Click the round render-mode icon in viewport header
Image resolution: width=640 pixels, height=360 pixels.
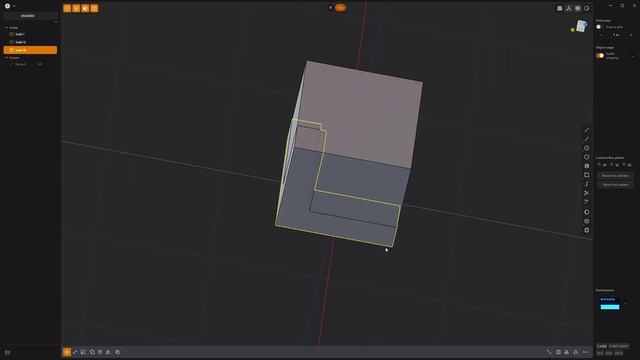587,8
